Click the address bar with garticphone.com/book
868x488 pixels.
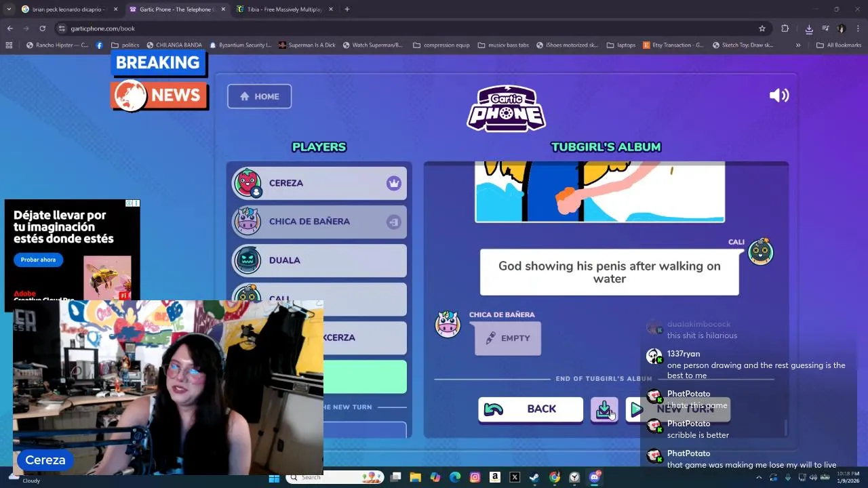tap(407, 28)
